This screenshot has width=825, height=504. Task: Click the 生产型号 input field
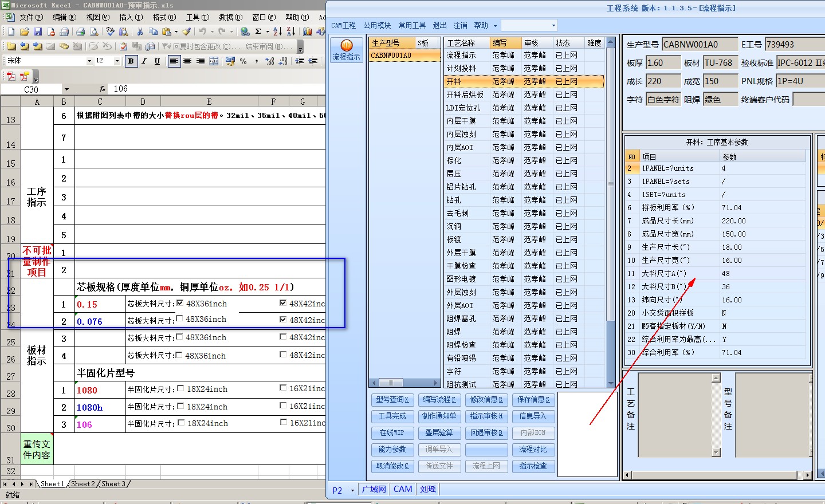point(700,44)
